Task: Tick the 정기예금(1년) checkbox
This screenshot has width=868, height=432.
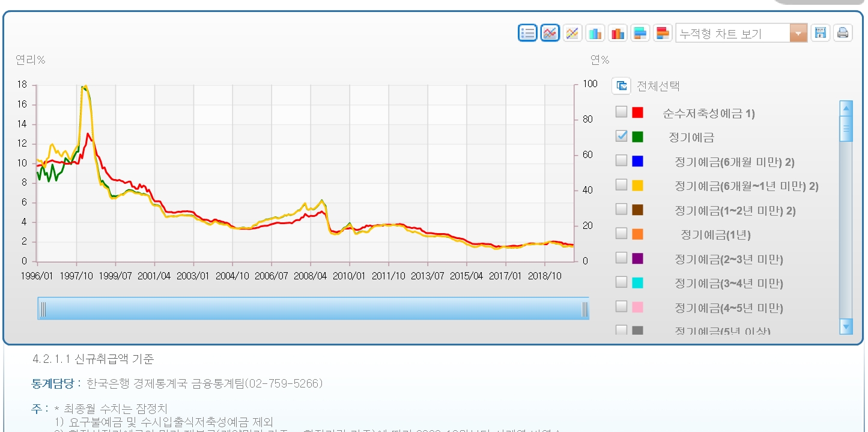Action: click(622, 233)
